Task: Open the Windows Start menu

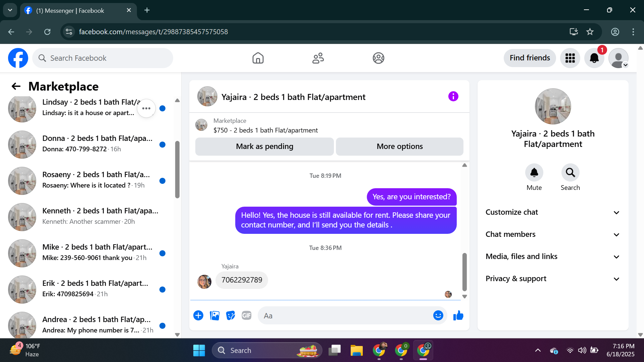Action: click(199, 351)
